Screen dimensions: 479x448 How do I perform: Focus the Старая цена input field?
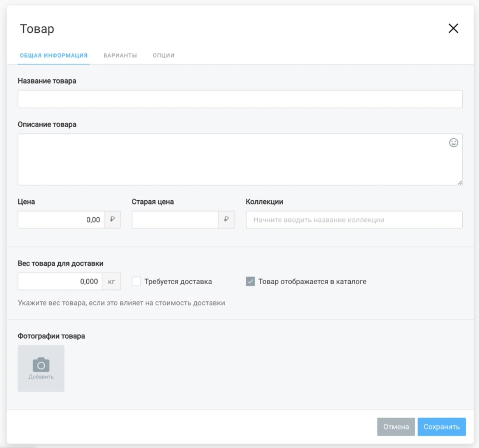pos(175,220)
